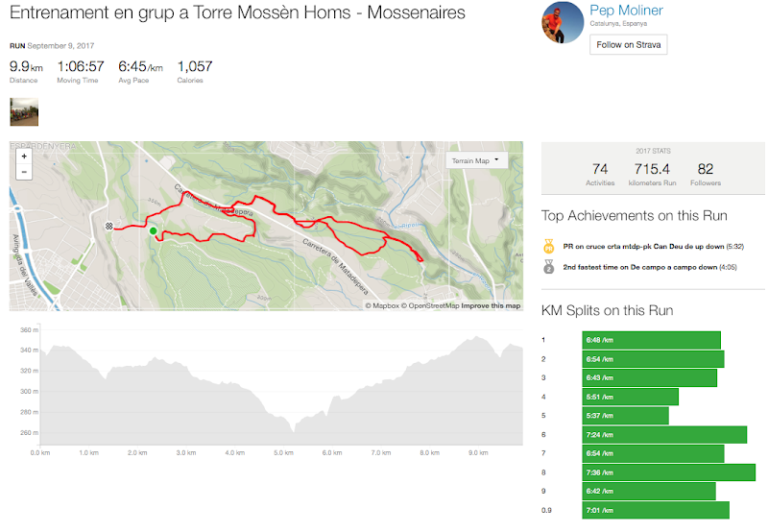Click the silver 2nd fastest medal icon
Viewport: 768px width, 532px height.
548,267
